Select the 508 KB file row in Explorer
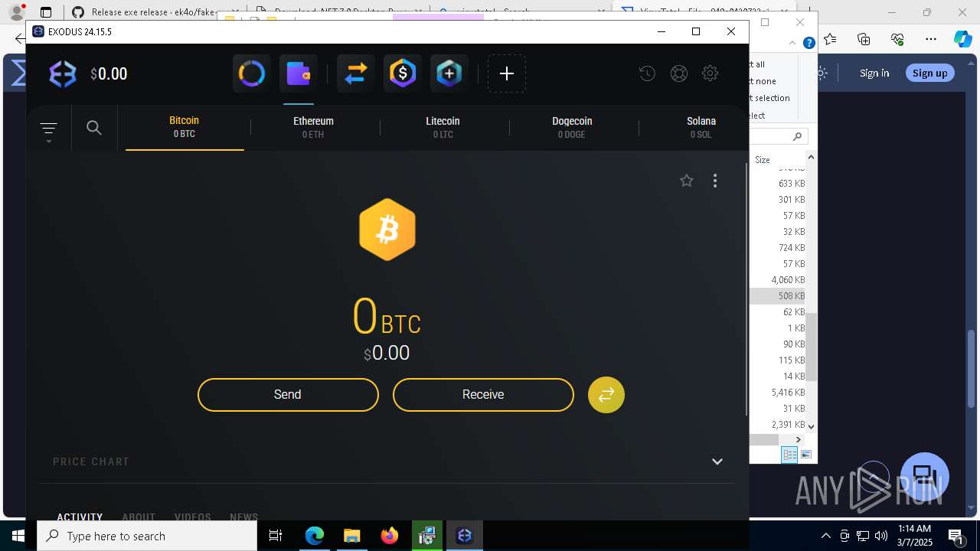Viewport: 980px width, 551px height. (x=778, y=296)
